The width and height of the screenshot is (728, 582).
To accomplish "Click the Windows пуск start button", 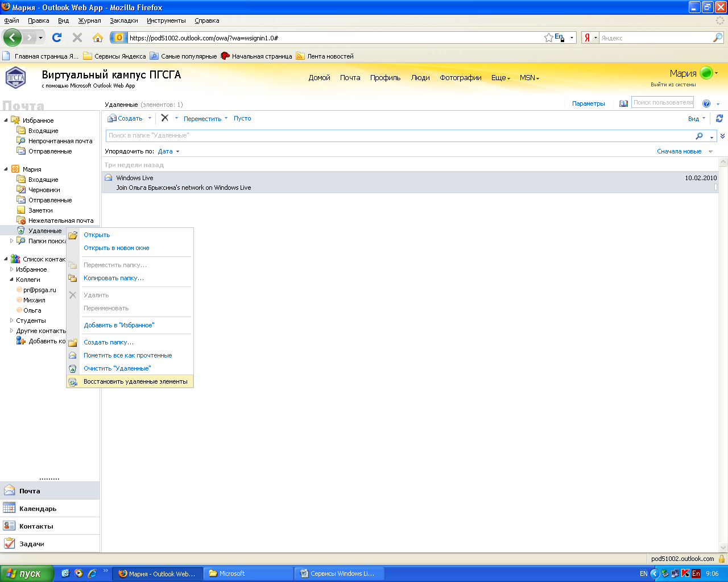I will [27, 573].
